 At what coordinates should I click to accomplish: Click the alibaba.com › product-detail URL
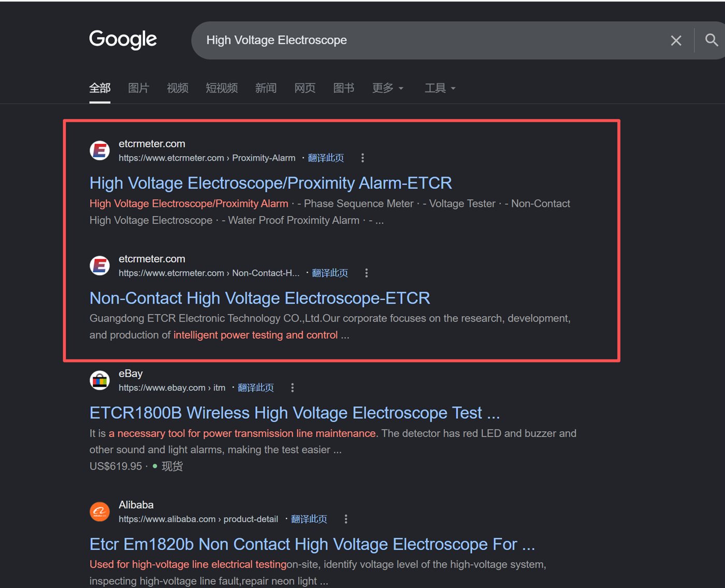(198, 519)
